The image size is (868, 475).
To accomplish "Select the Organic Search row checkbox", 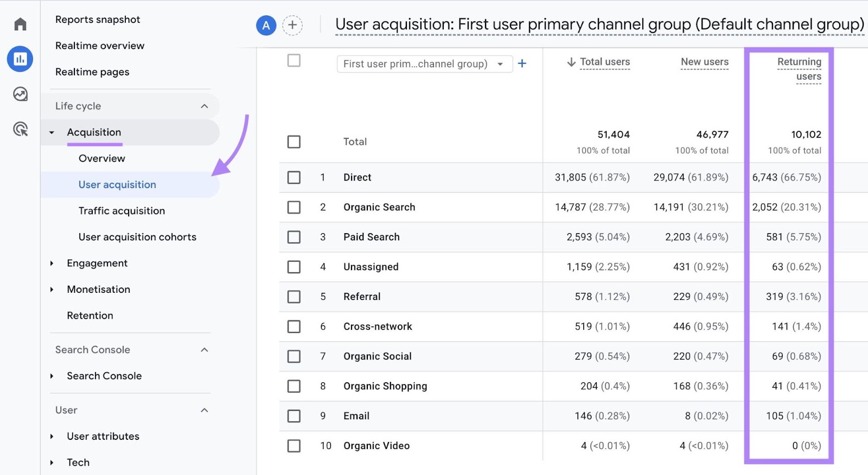I will coord(294,207).
